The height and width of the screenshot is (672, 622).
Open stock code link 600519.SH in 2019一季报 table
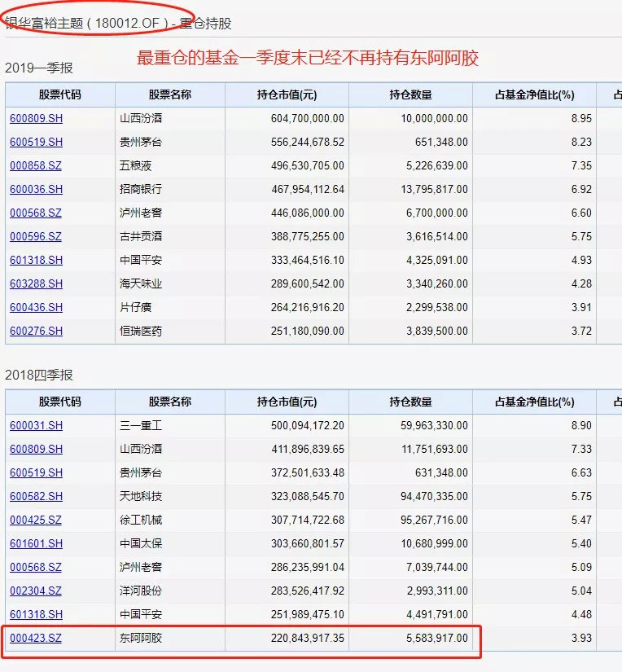pos(36,142)
